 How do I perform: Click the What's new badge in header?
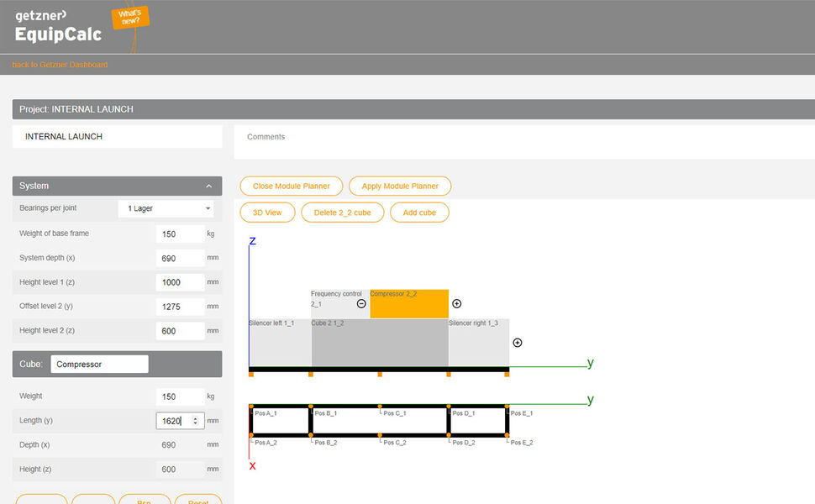point(130,18)
